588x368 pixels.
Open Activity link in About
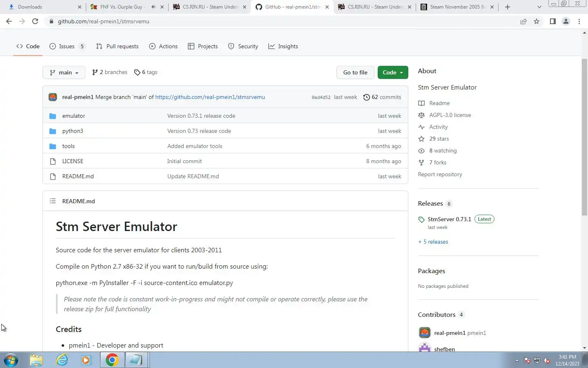439,127
